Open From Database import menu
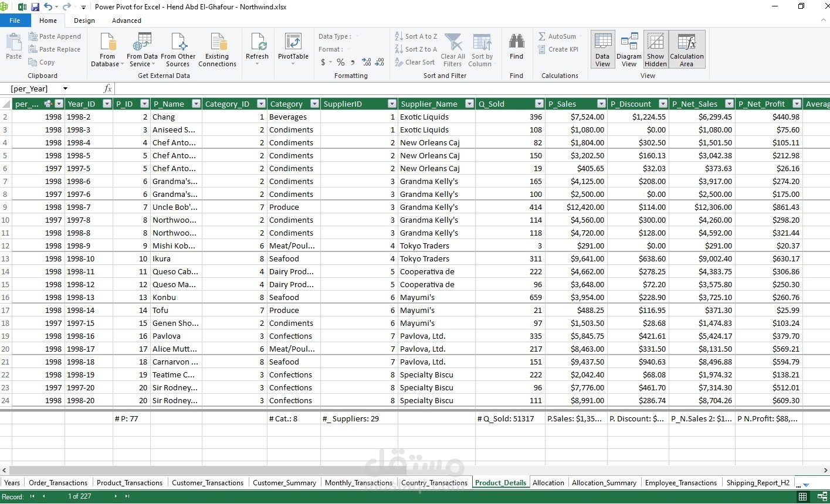 [107, 50]
